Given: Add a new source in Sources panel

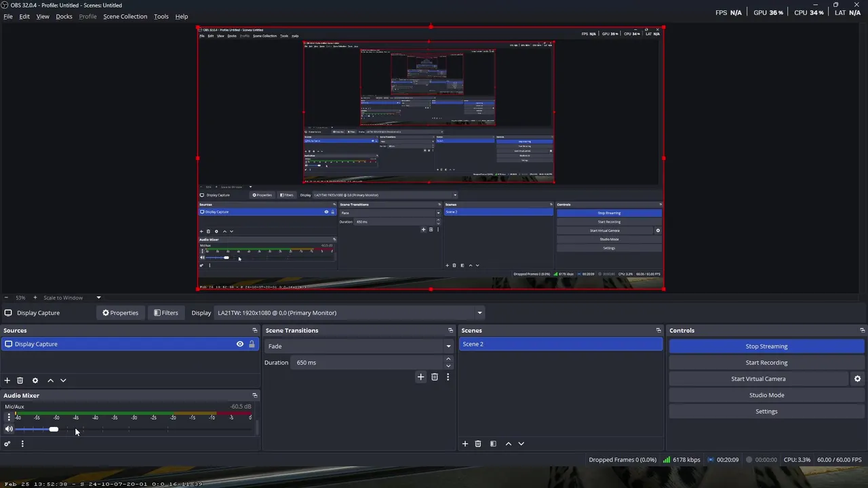Looking at the screenshot, I should pos(7,380).
